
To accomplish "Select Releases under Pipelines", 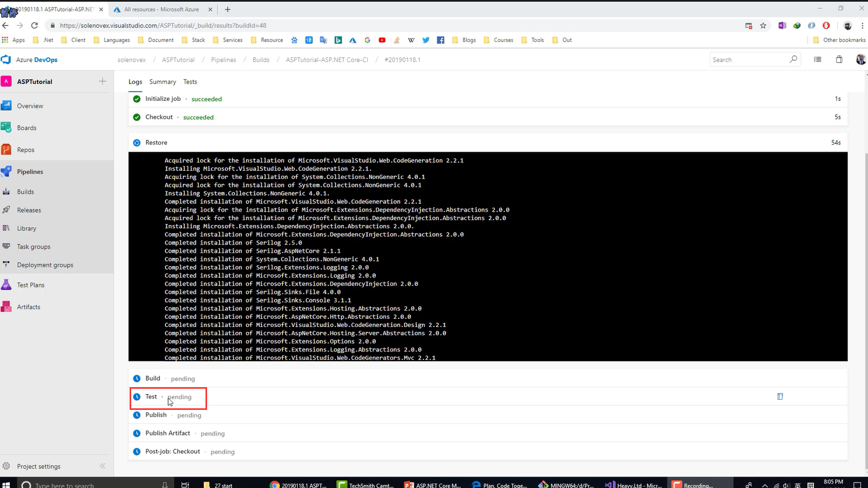I will pyautogui.click(x=29, y=210).
